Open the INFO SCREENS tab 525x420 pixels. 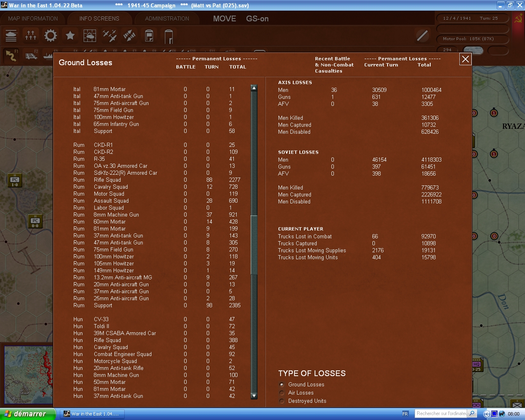click(99, 18)
